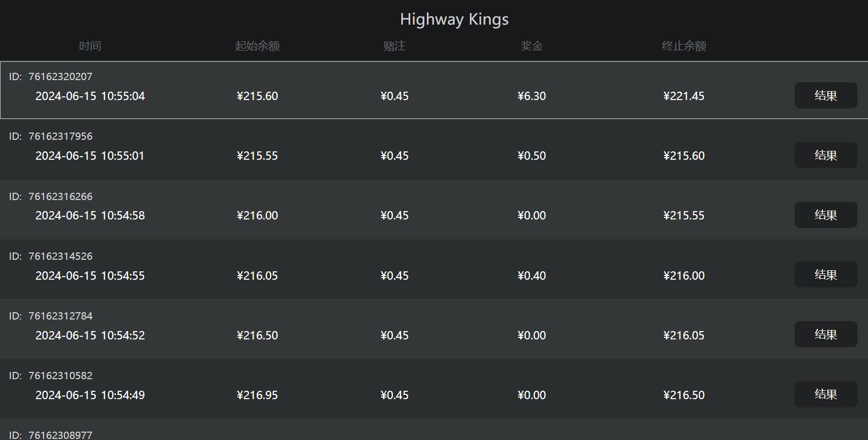Click the ¥216.95 starting balance
868x440 pixels.
(257, 395)
